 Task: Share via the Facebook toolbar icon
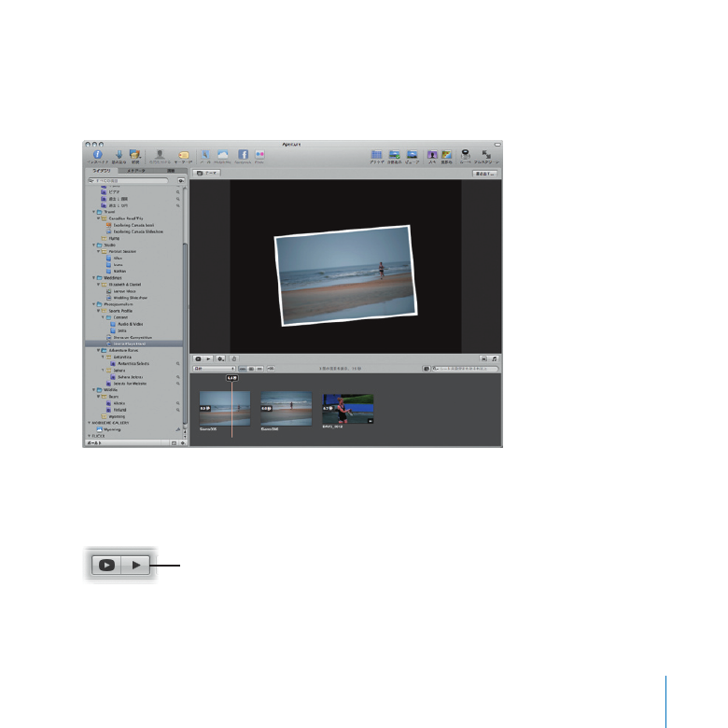pyautogui.click(x=243, y=155)
